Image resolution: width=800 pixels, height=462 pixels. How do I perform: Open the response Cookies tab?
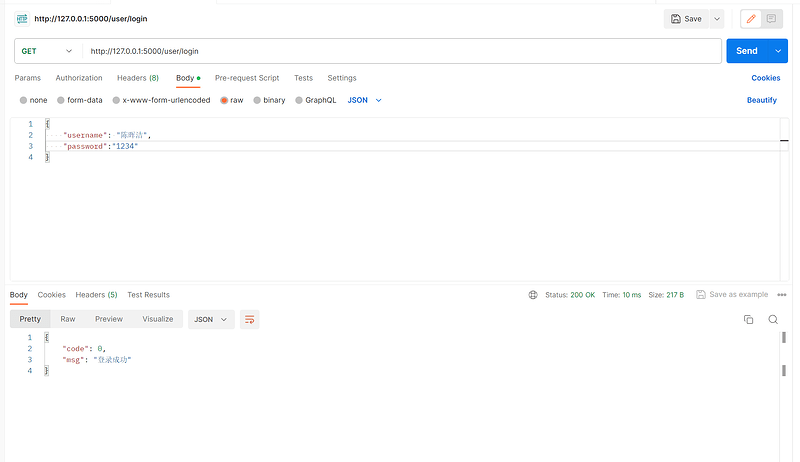coord(52,295)
